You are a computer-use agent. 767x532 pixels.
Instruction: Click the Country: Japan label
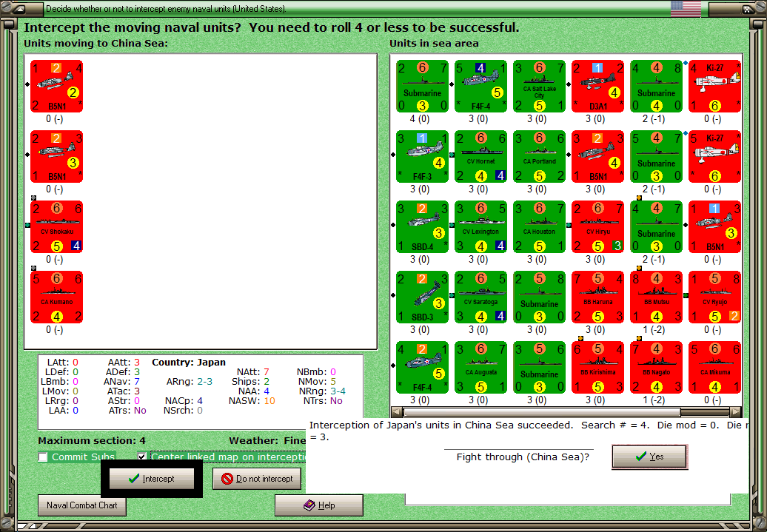click(189, 363)
